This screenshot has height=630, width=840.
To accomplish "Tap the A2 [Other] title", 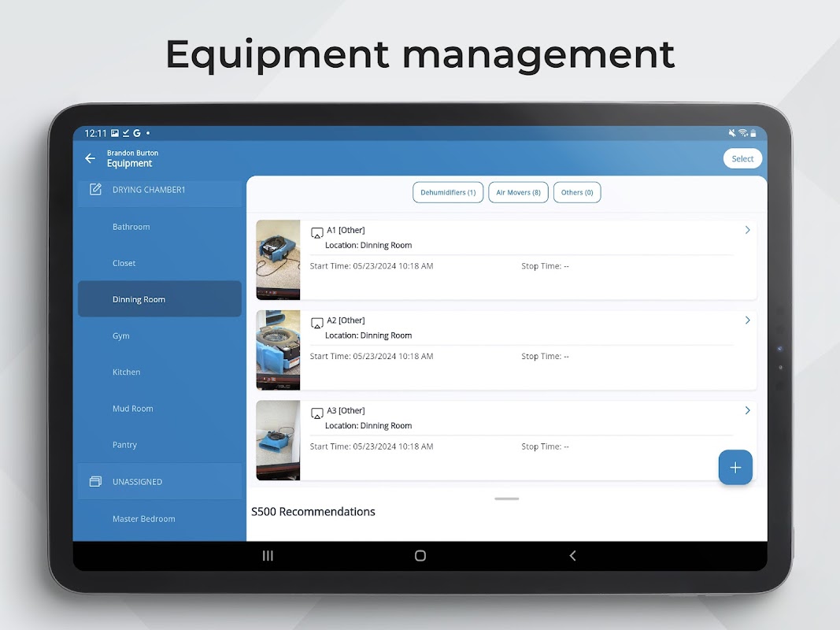I will 346,321.
